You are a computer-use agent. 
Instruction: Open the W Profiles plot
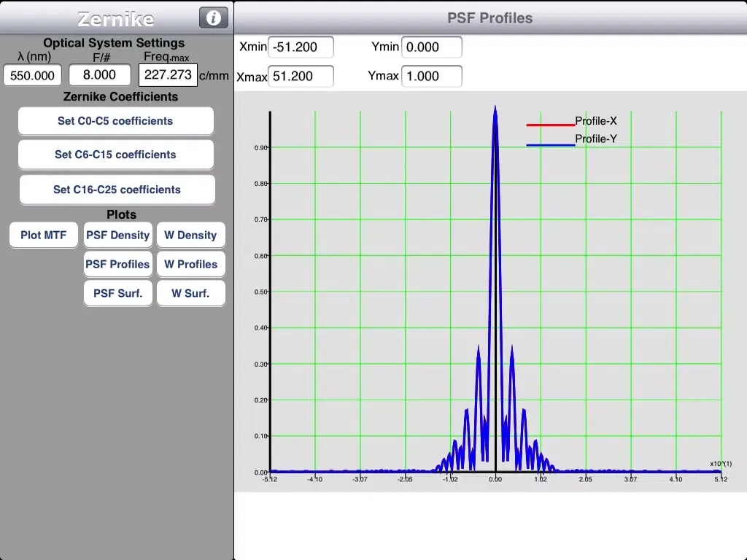click(x=190, y=264)
